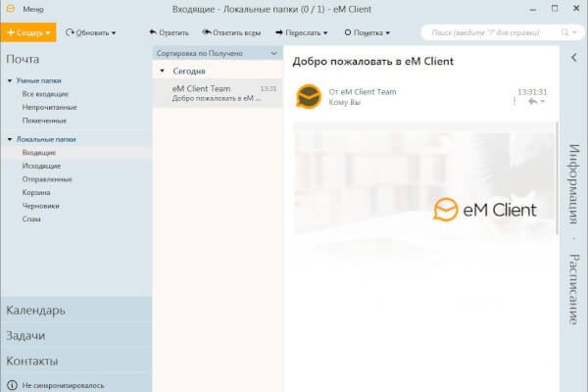Open dropdown next to message reply arrow
This screenshot has width=588, height=392.
[542, 101]
